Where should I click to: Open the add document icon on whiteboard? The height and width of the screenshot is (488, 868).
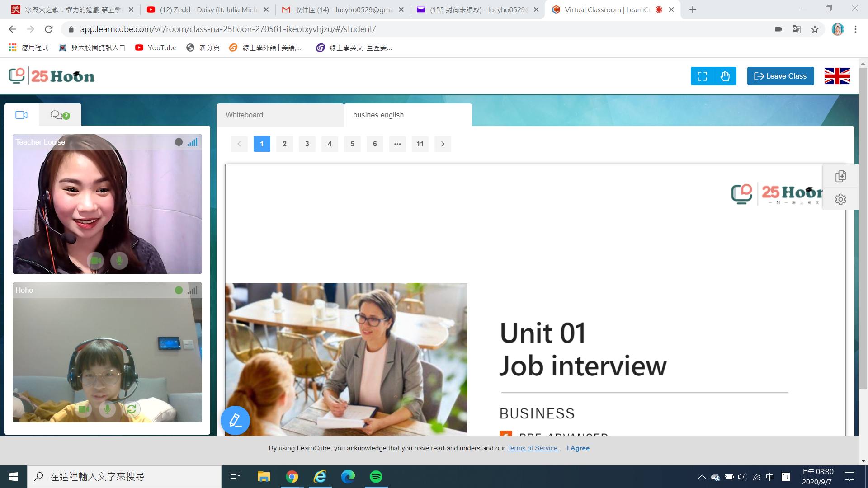point(840,176)
